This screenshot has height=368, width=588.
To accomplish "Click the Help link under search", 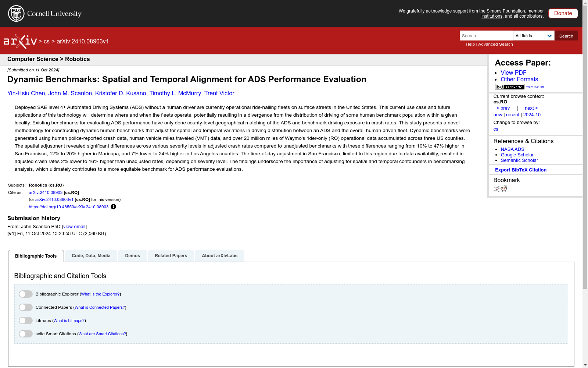I will tap(470, 44).
